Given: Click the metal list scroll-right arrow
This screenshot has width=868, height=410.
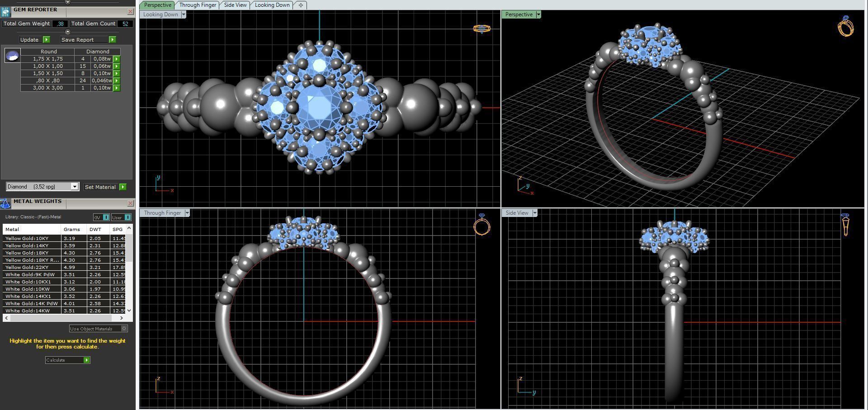Looking at the screenshot, I should 121,318.
